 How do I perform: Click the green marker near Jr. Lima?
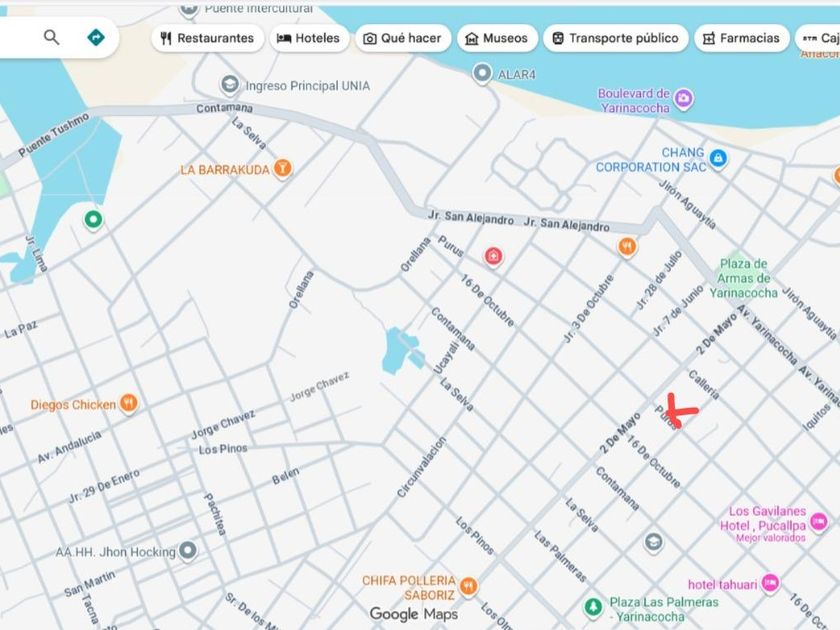(x=93, y=220)
